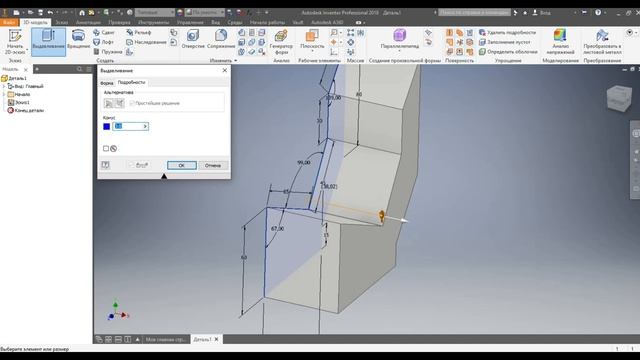This screenshot has height=360, width=640.
Task: Click the help search input field
Action: [x=474, y=13]
